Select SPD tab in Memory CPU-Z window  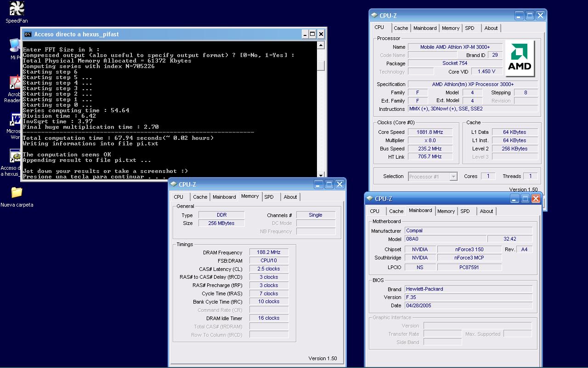[x=269, y=197]
